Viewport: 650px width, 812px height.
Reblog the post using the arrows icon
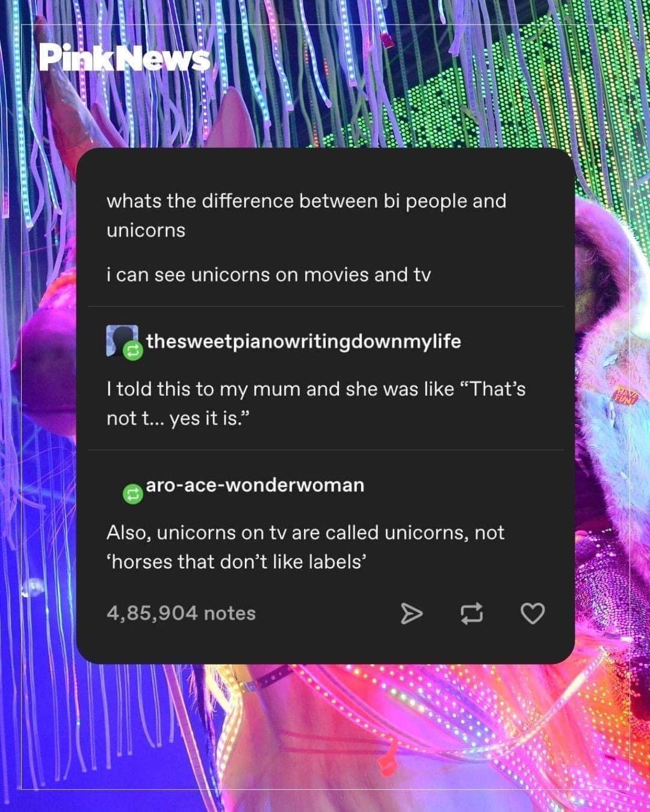pos(471,614)
